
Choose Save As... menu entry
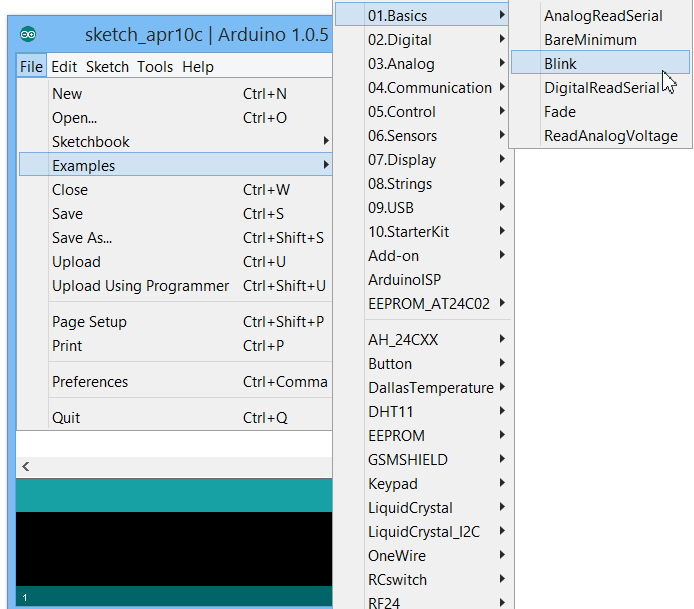82,238
